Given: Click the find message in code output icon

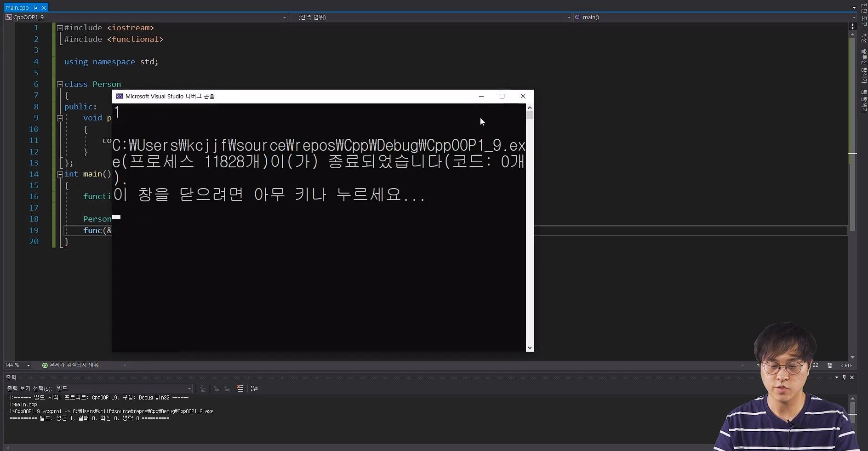Looking at the screenshot, I should 202,388.
